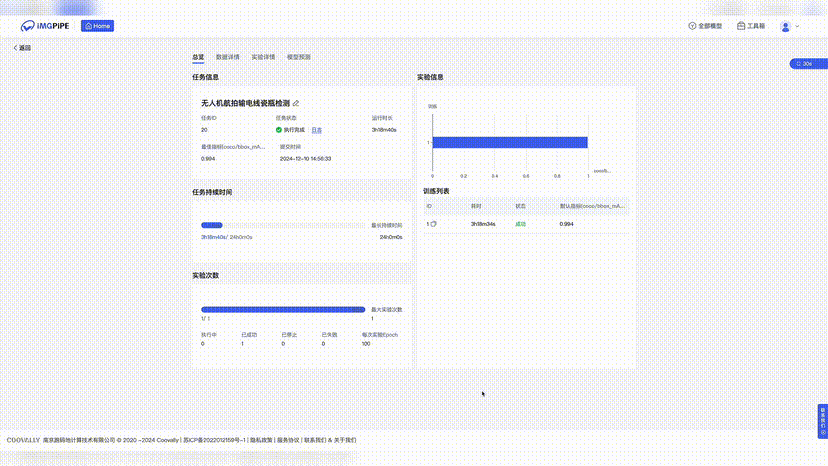Select the 总览 tab
This screenshot has width=828, height=466.
pyautogui.click(x=198, y=57)
